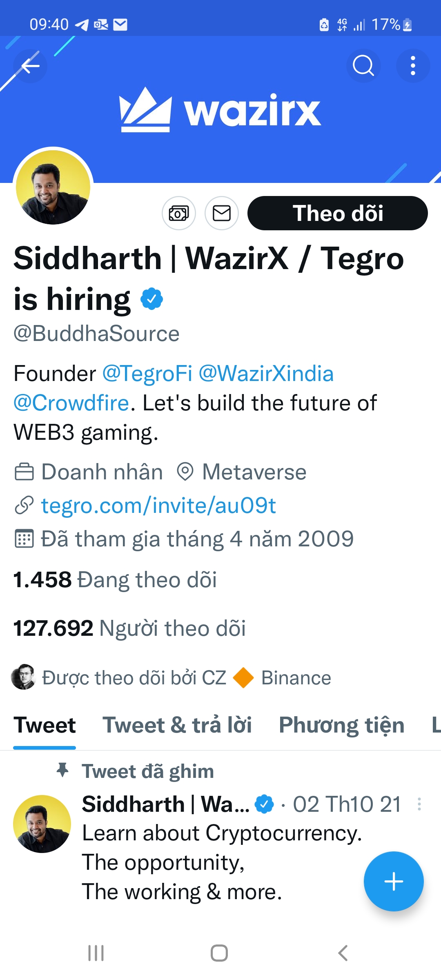Select the Tweet tab
This screenshot has width=441, height=980.
(45, 726)
